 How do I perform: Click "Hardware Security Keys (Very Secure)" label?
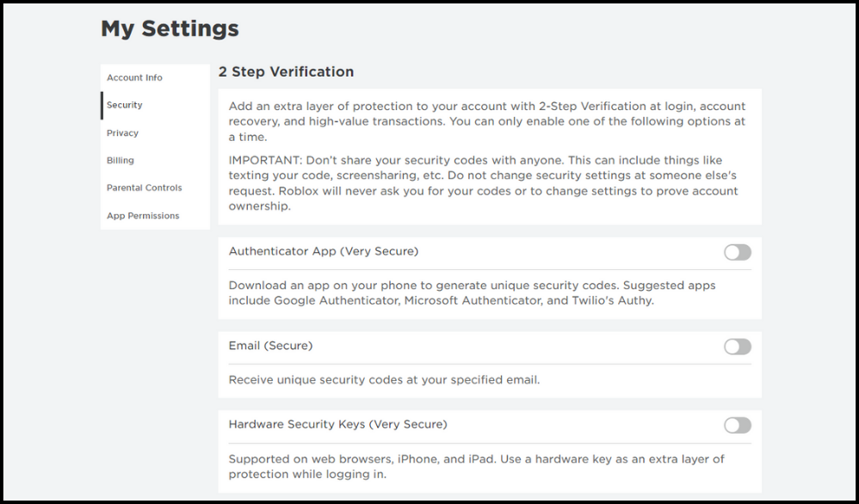[x=337, y=424]
